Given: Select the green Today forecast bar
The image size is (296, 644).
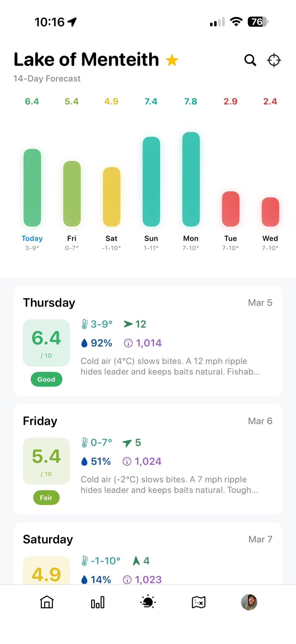Looking at the screenshot, I should (x=32, y=187).
